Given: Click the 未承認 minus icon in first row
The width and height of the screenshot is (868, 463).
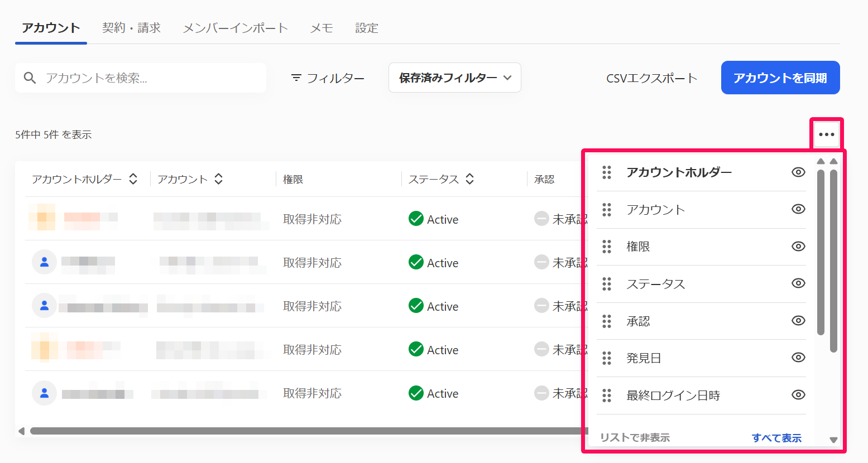Looking at the screenshot, I should click(541, 219).
